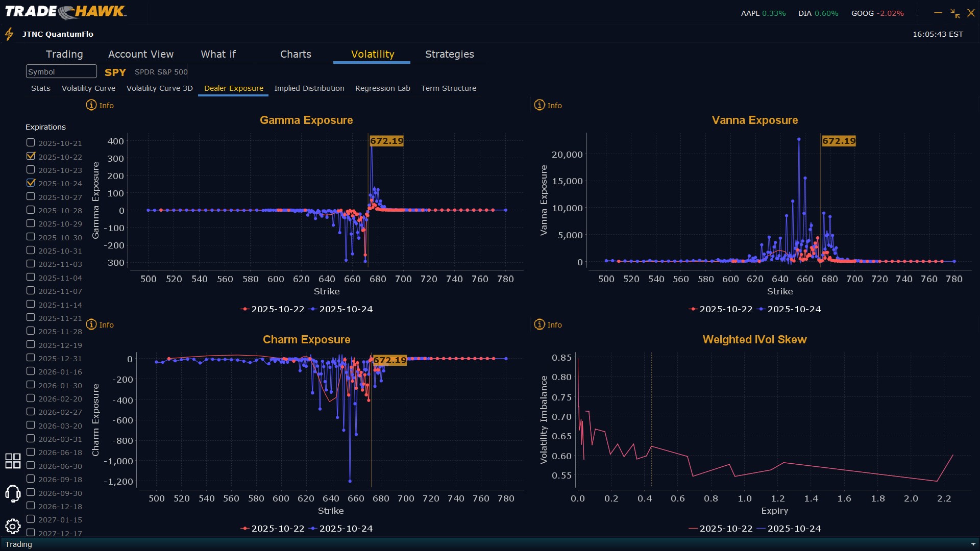Image resolution: width=980 pixels, height=551 pixels.
Task: Enable the 2025-10-31 expiration checkbox
Action: coord(31,251)
